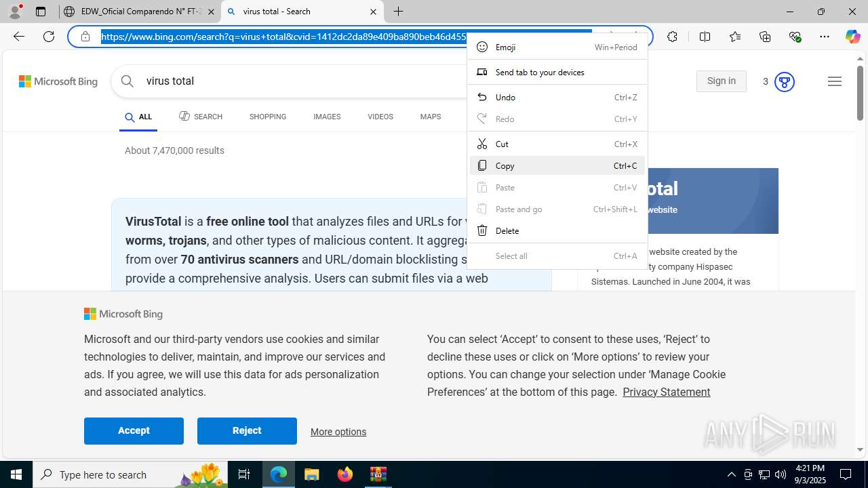Open Browser essentials heart icon
868x488 pixels.
coord(795,37)
